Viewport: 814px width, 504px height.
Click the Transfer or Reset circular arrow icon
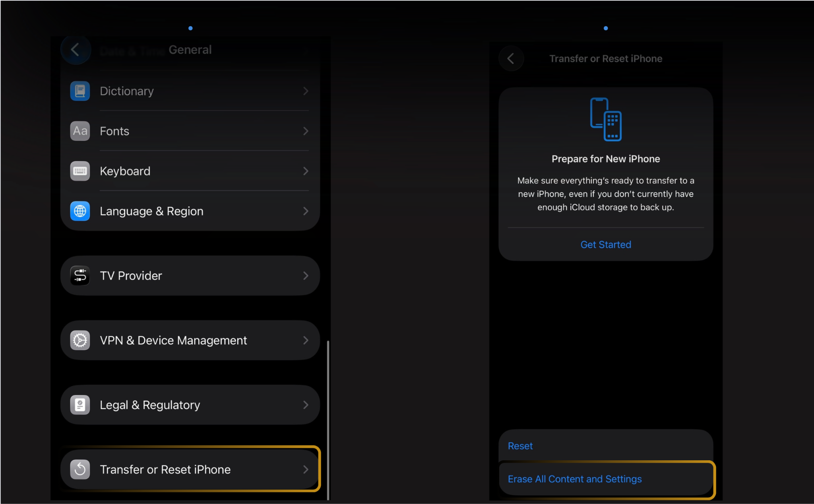pos(79,469)
